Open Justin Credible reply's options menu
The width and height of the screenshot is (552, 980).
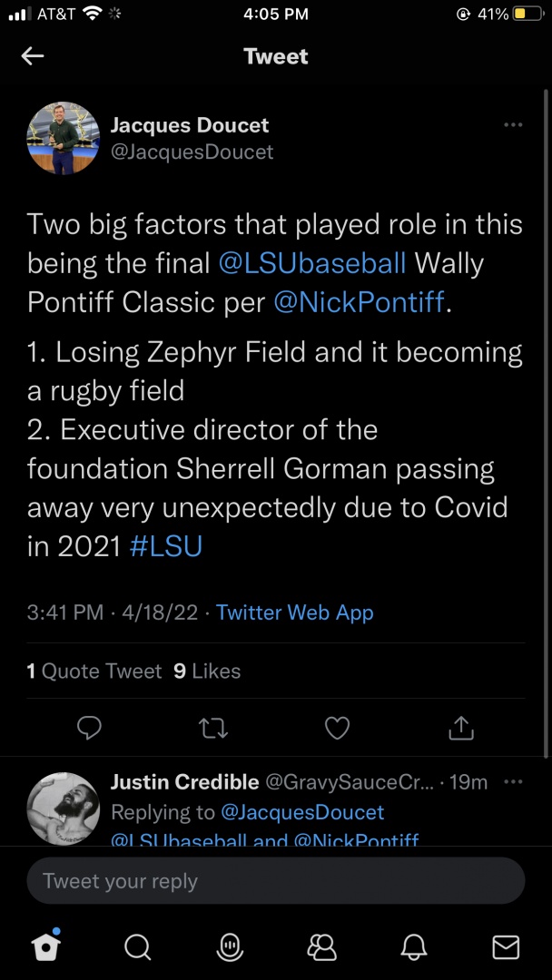pyautogui.click(x=513, y=782)
